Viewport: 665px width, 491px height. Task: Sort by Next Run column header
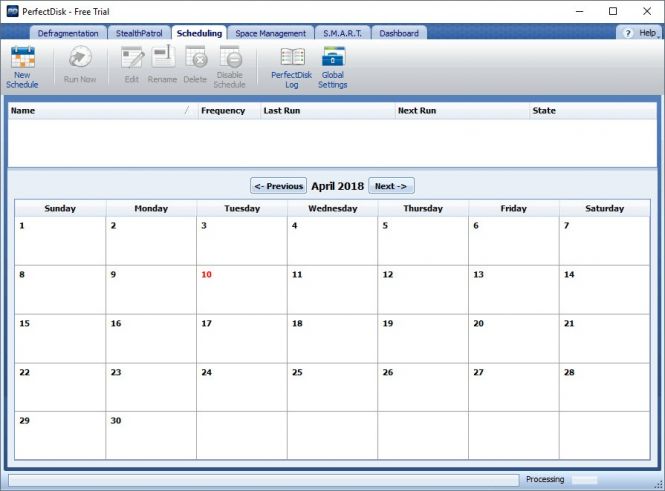[x=462, y=111]
